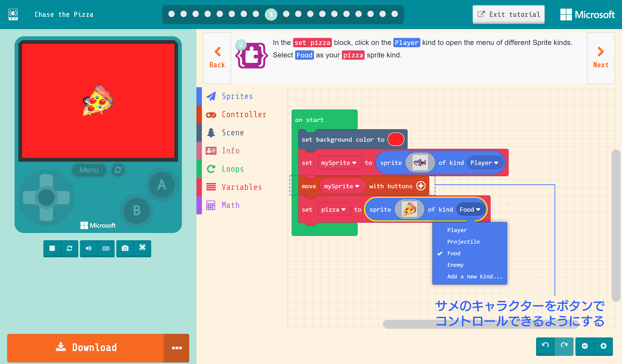The width and height of the screenshot is (622, 364).
Task: Open the Variables category
Action: 242,187
